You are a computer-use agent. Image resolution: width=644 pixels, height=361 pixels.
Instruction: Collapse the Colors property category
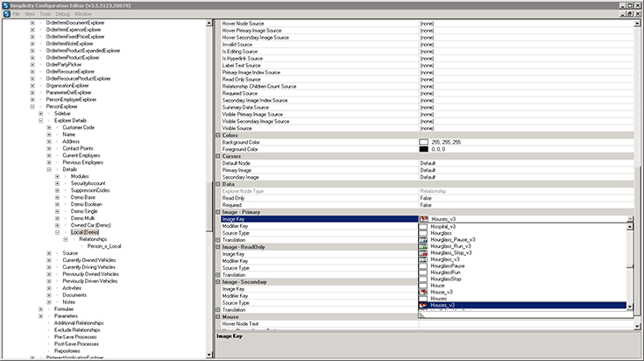click(x=218, y=135)
